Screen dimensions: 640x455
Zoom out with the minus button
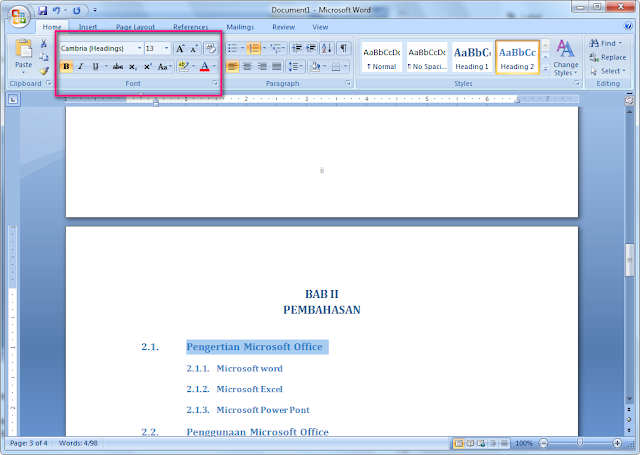[543, 443]
